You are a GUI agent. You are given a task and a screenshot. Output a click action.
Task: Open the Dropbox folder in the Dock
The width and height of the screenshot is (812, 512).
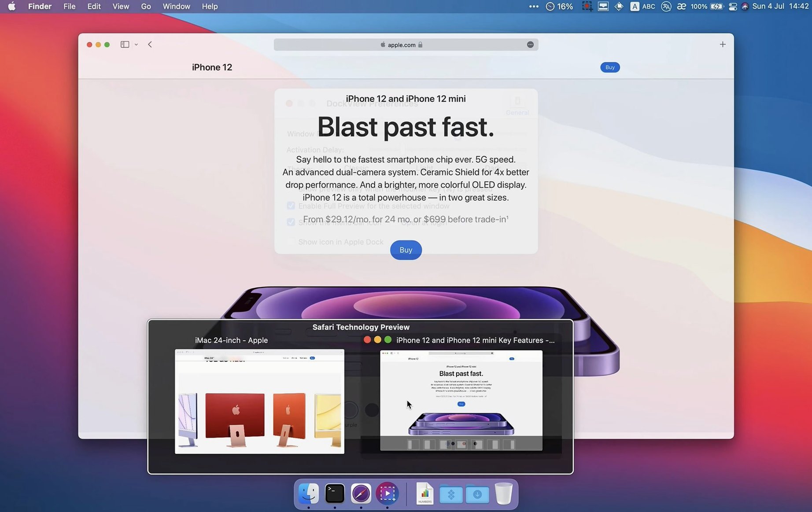click(451, 494)
